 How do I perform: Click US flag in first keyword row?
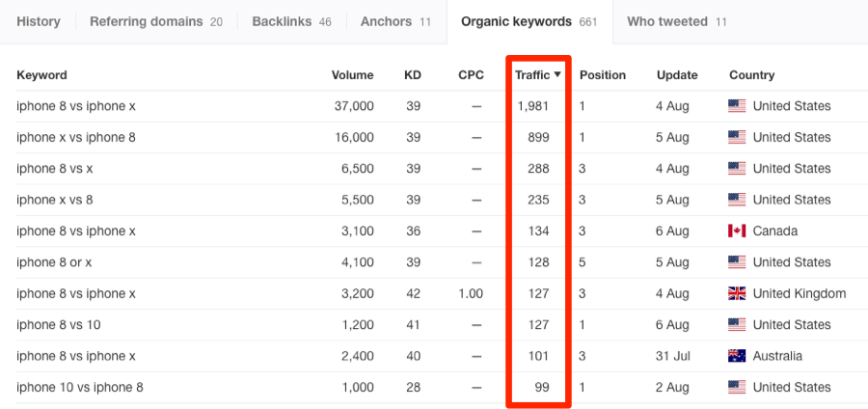point(738,106)
